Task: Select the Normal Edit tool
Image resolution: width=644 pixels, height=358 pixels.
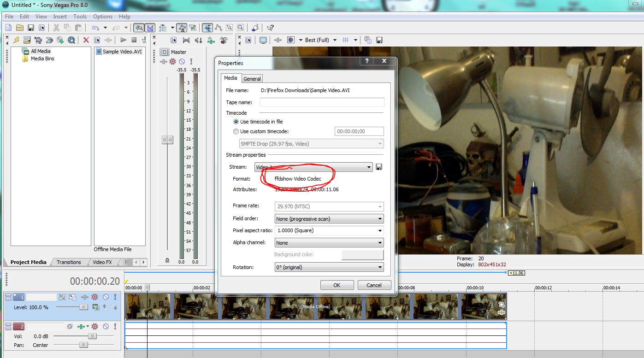Action: (207, 28)
